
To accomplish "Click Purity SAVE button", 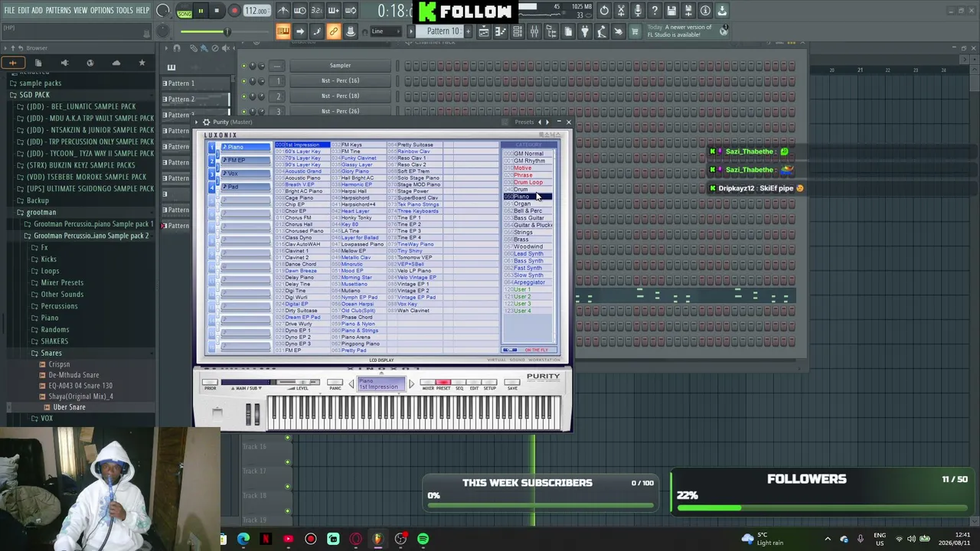I will (x=512, y=383).
